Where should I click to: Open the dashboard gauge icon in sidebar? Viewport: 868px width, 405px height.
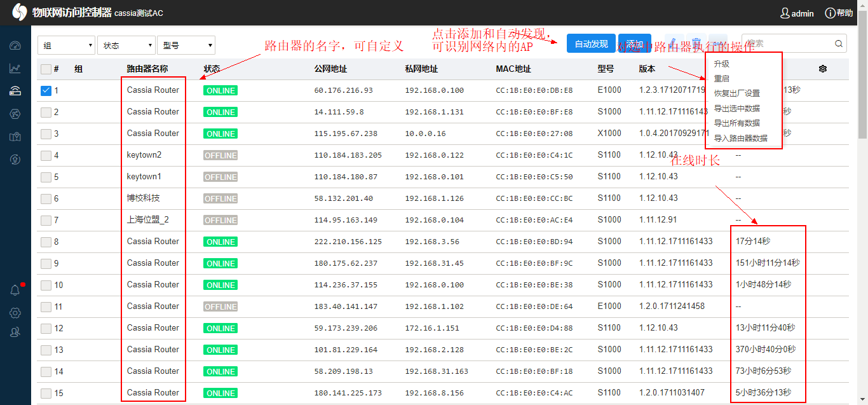(15, 46)
